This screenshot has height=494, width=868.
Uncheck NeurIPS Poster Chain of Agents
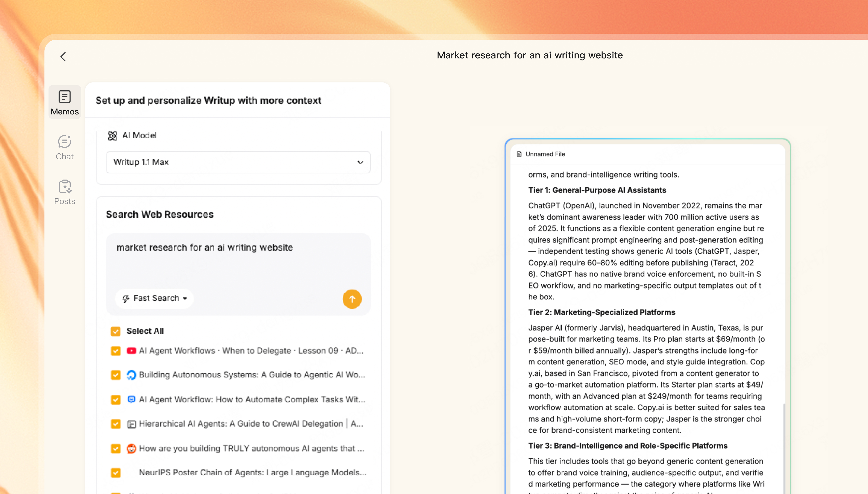tap(116, 473)
